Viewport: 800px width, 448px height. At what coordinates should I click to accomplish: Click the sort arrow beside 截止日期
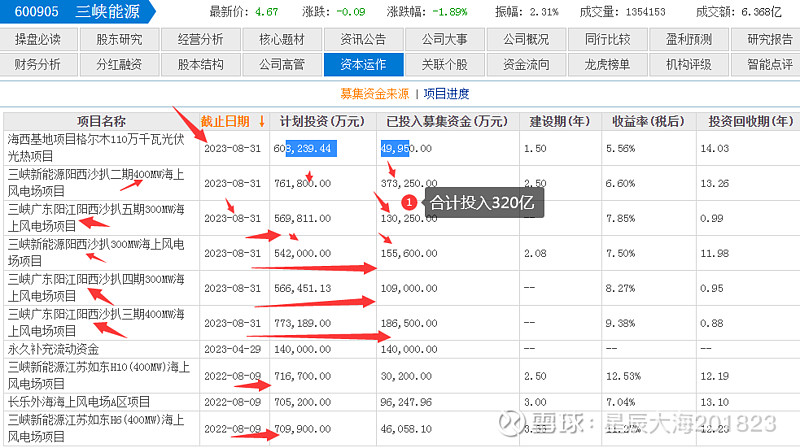coord(262,121)
